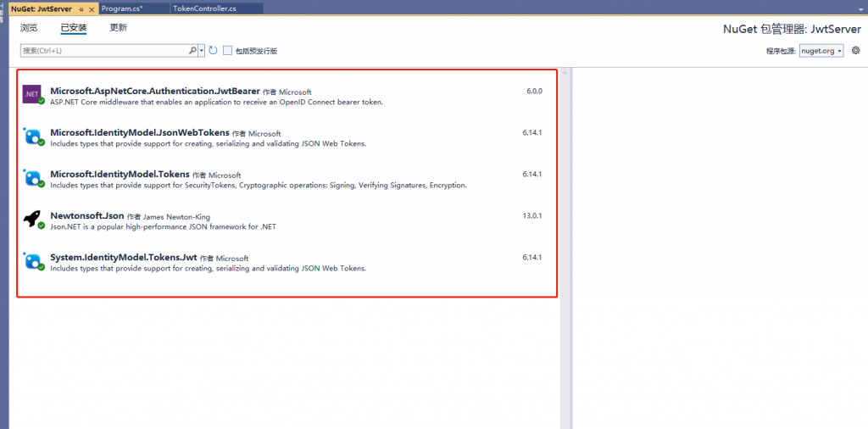Click the 'ASP.NET Core middleware' description
868x429 pixels.
[216, 103]
